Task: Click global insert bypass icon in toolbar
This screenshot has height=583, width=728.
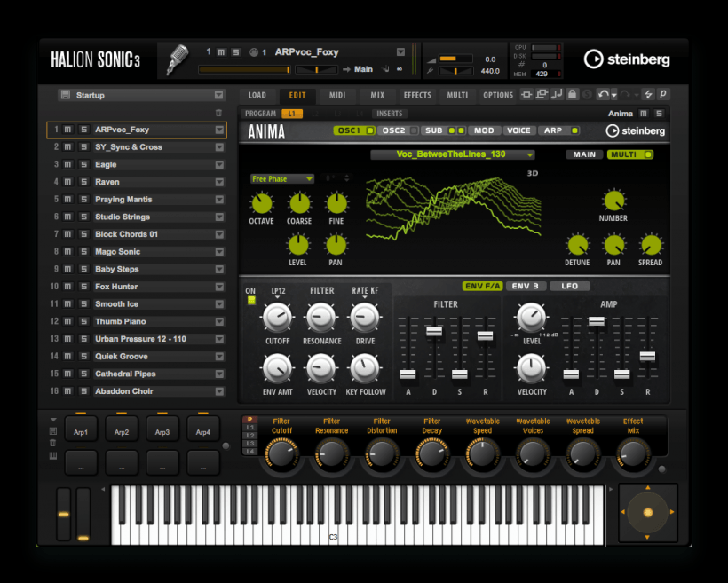Action: coord(526,95)
